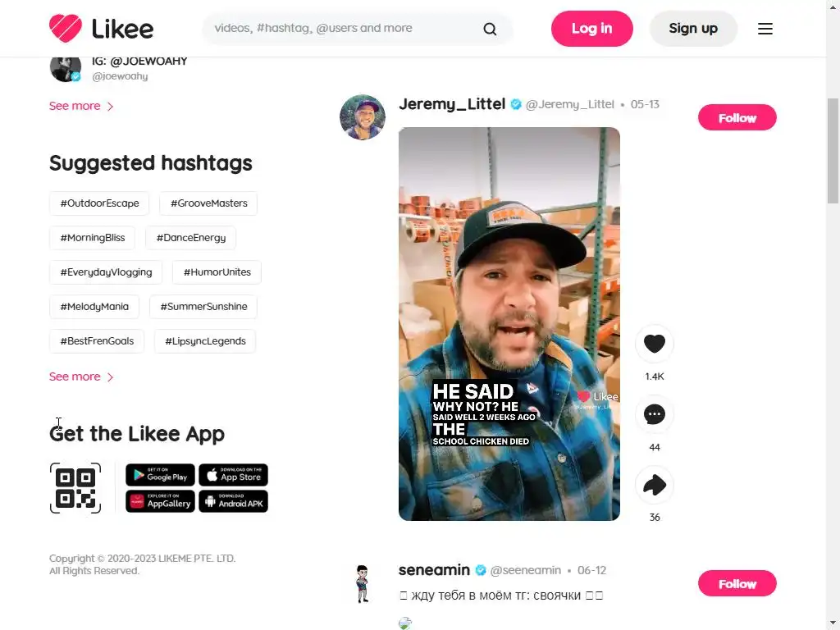
Task: Select the #LipsyncLegends hashtag
Action: pos(205,341)
